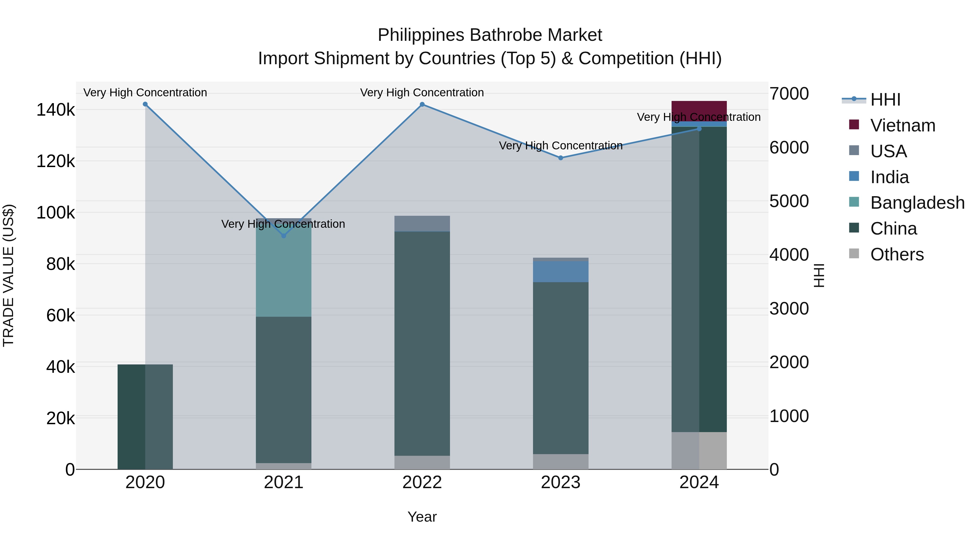Click the 1000 HHI axis tick
The width and height of the screenshot is (980, 551).
pyautogui.click(x=789, y=416)
